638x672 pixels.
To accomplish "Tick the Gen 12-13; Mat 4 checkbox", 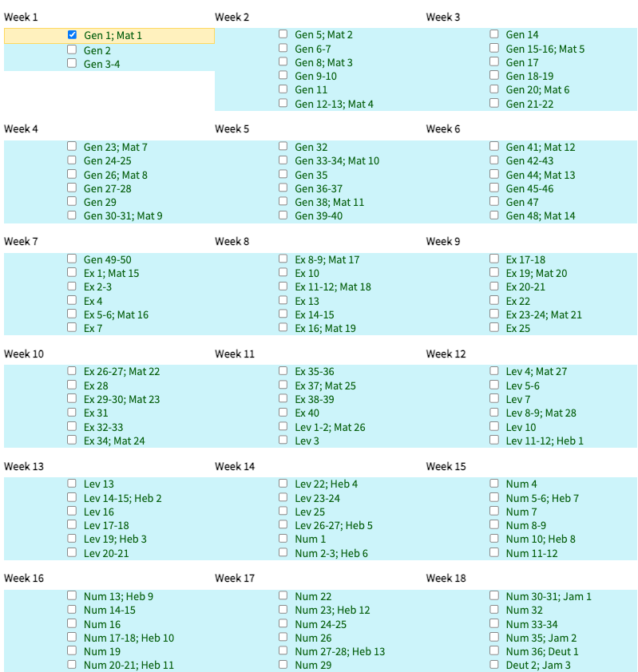I will point(283,104).
